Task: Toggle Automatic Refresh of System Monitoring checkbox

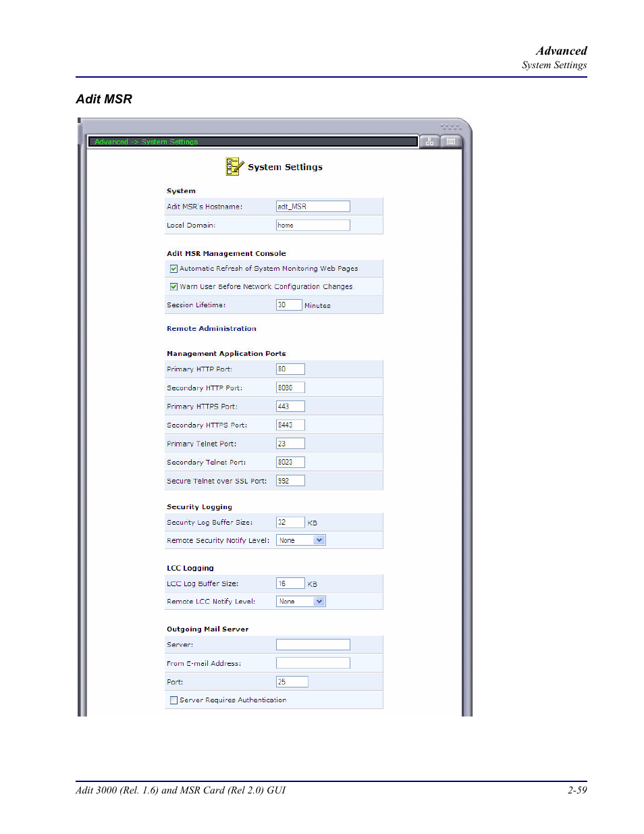Action: pos(173,269)
